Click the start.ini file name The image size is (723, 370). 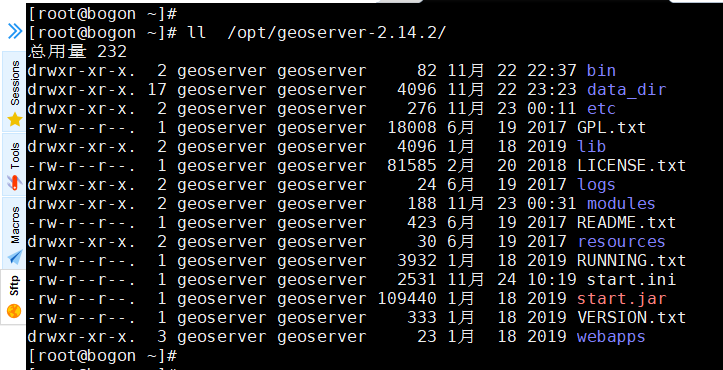(x=631, y=280)
